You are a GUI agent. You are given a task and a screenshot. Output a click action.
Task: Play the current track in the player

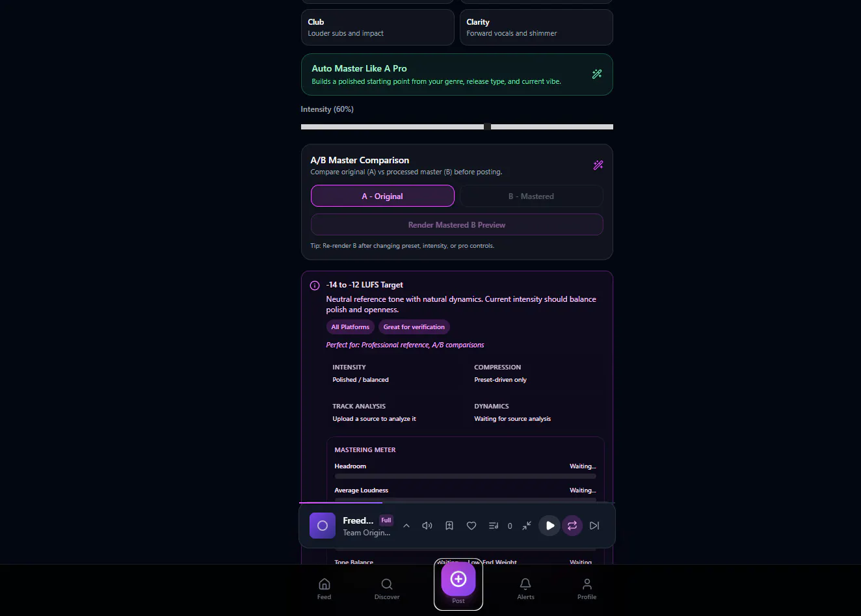(550, 526)
